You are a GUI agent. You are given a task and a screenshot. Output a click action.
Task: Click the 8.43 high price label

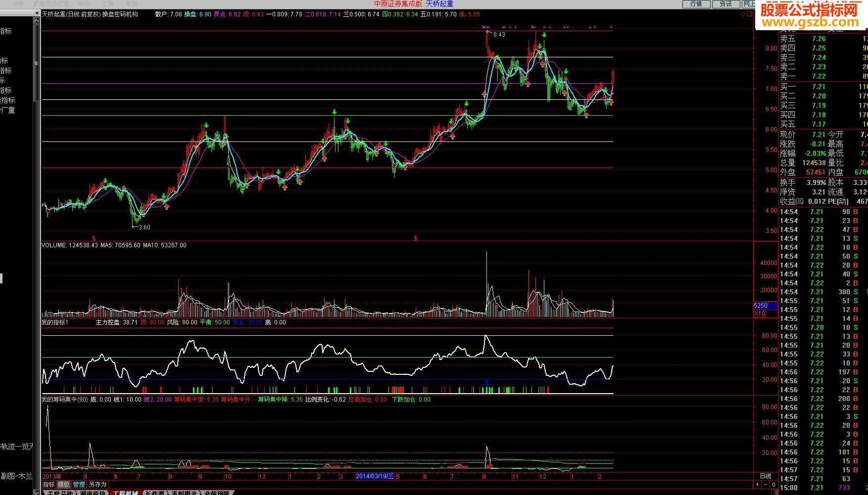[499, 35]
